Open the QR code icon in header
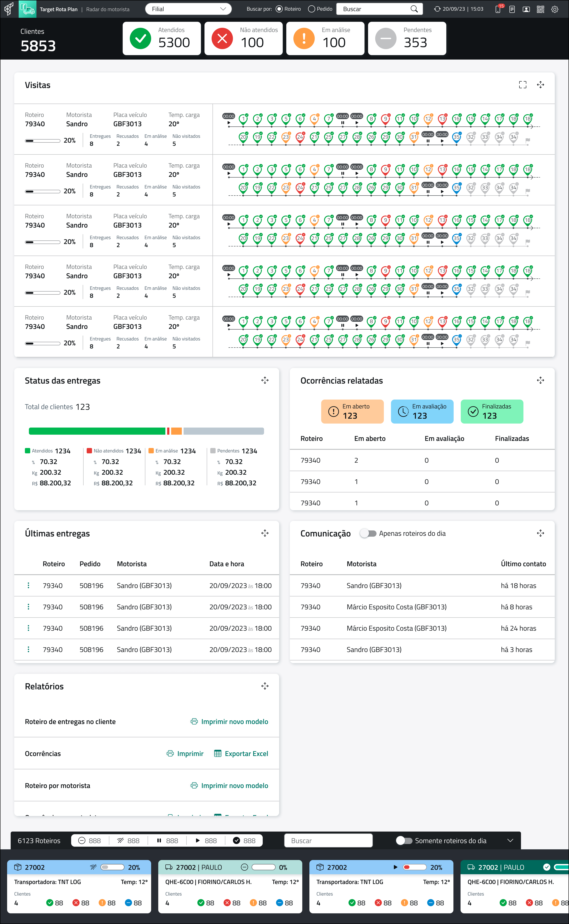Screen dimensions: 569x924 [x=540, y=9]
